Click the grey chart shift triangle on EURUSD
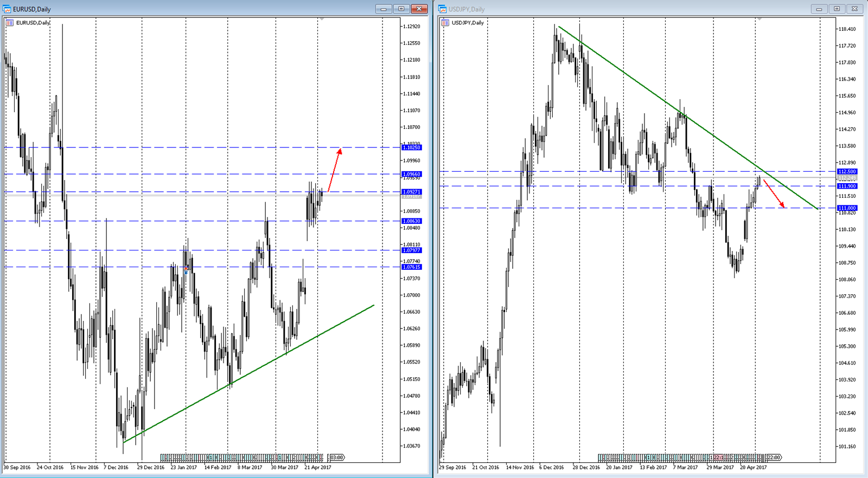This screenshot has width=868, height=478. point(322,20)
